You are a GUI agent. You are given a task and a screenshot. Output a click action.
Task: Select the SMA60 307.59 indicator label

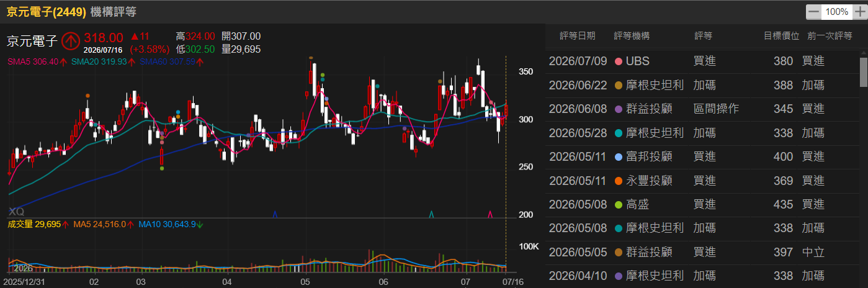click(172, 61)
